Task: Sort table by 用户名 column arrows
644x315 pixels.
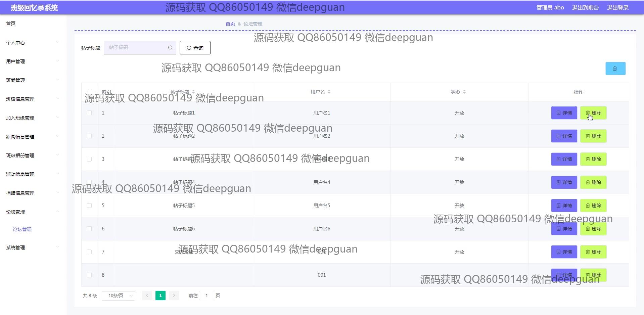Action: 329,92
